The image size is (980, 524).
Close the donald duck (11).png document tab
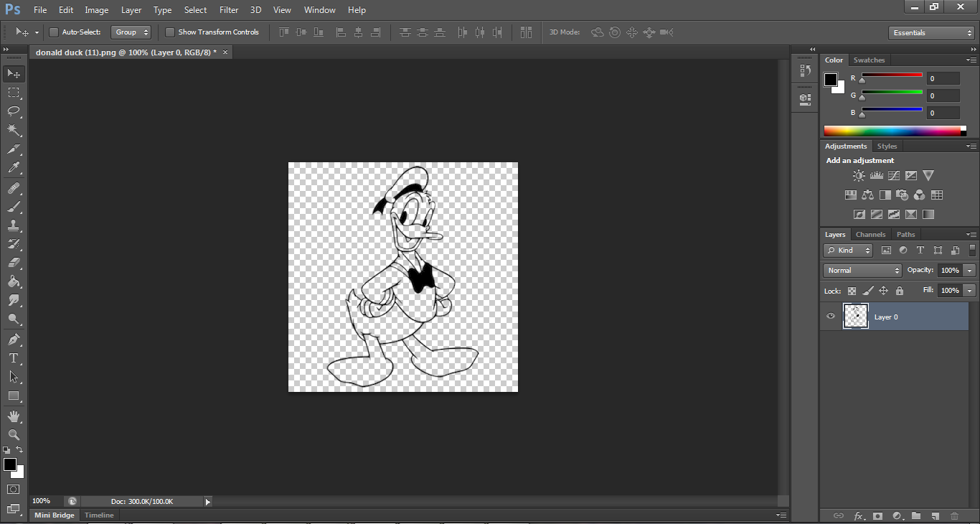pyautogui.click(x=225, y=52)
